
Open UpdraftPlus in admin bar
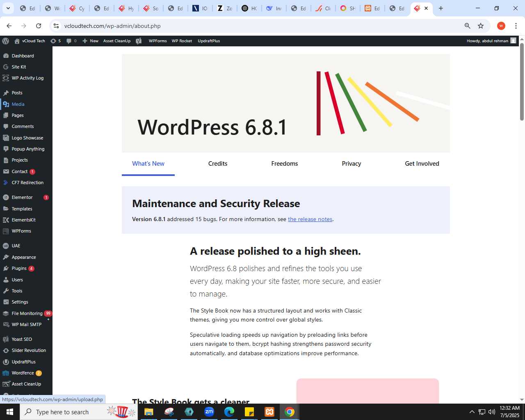(209, 41)
